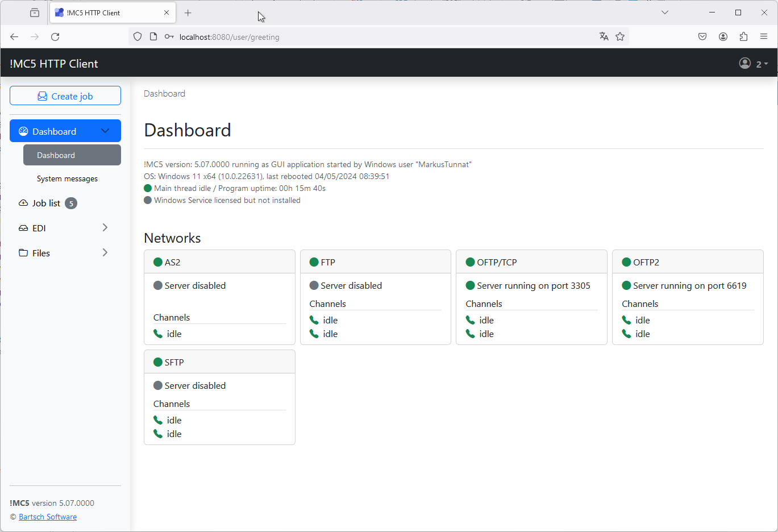The image size is (778, 532).
Task: Click the first OFTP2 idle phone icon
Action: pos(627,320)
